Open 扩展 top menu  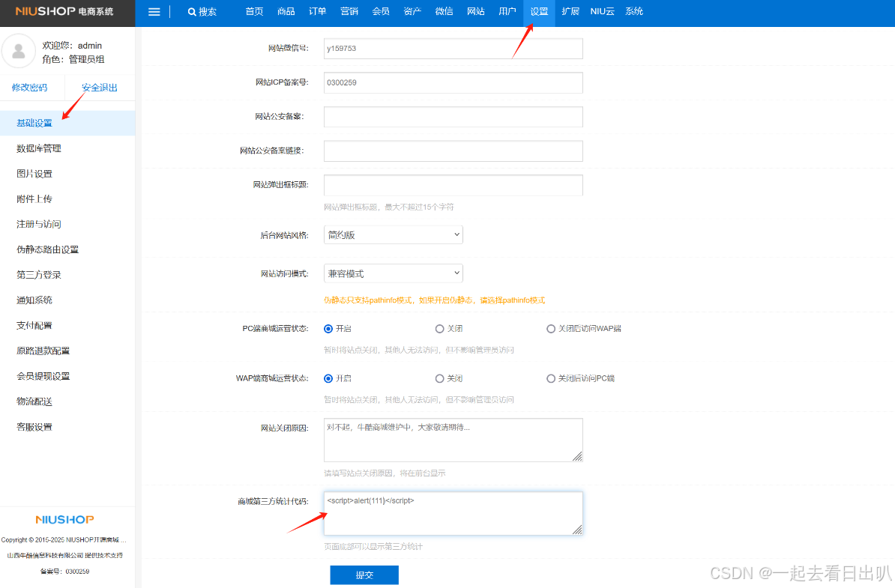tap(570, 11)
